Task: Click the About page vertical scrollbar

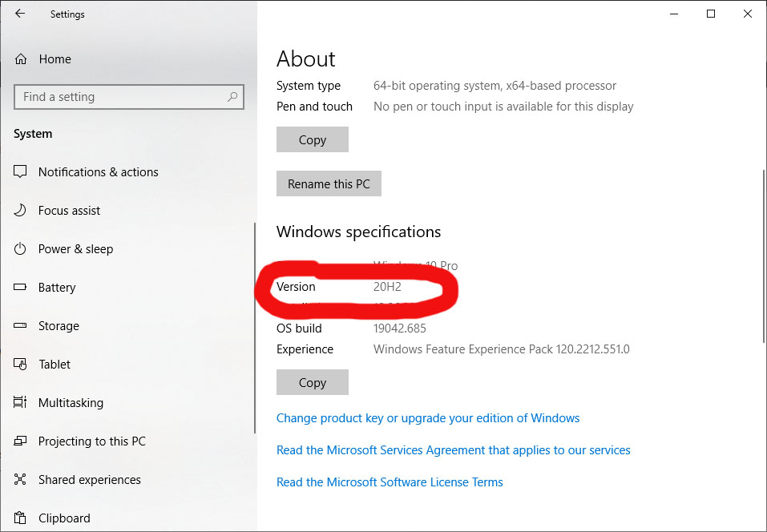Action: point(764,256)
